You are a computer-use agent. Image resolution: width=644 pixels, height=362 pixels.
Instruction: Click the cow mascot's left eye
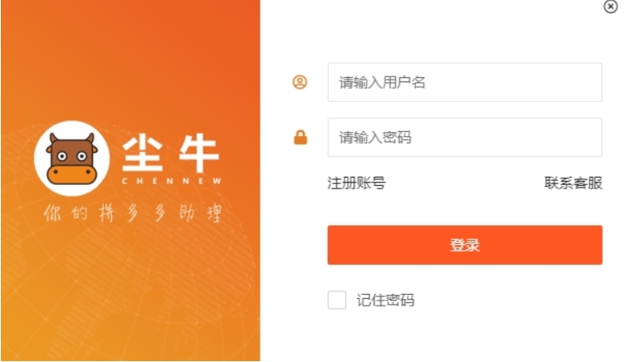[62, 156]
